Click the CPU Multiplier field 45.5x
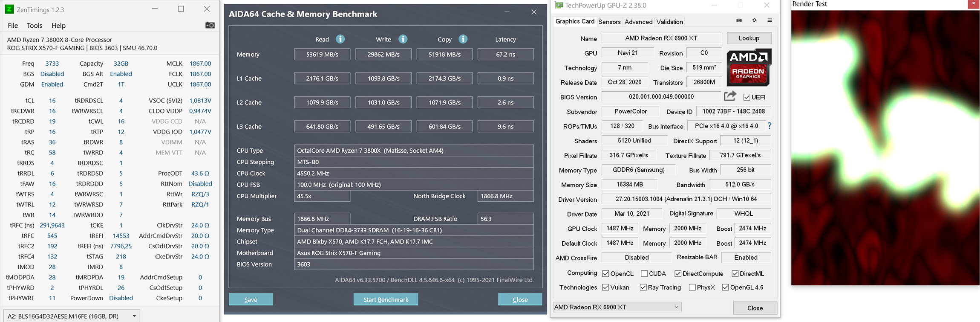Image resolution: width=980 pixels, height=322 pixels. (322, 196)
